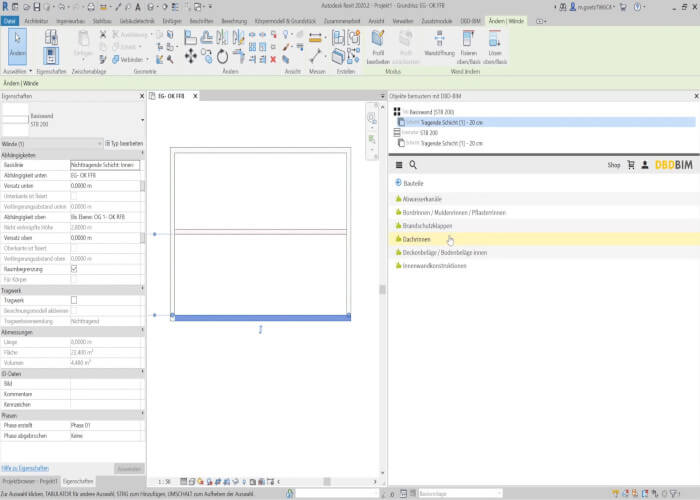Click the red X delete tool
Screen dimensions: 700x500
tap(273, 59)
